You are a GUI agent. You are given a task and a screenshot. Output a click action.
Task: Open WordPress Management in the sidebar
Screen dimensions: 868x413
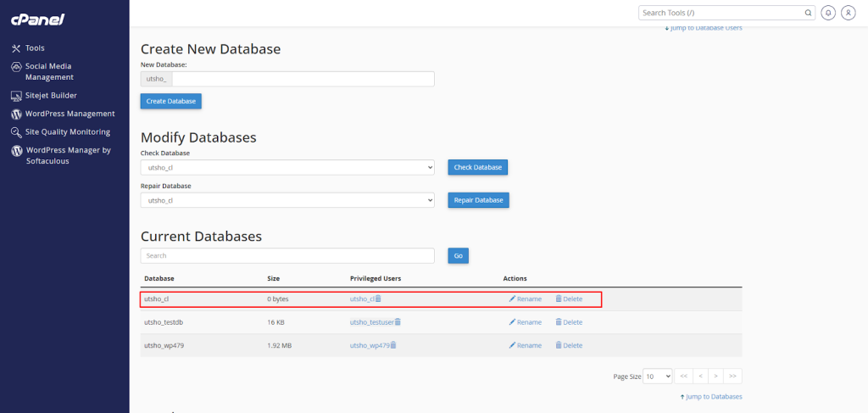(70, 114)
